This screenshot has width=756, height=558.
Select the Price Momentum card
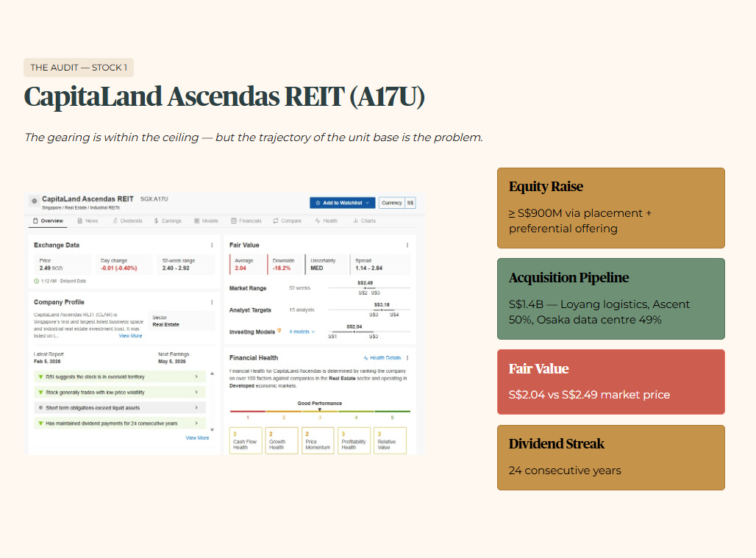(x=318, y=440)
